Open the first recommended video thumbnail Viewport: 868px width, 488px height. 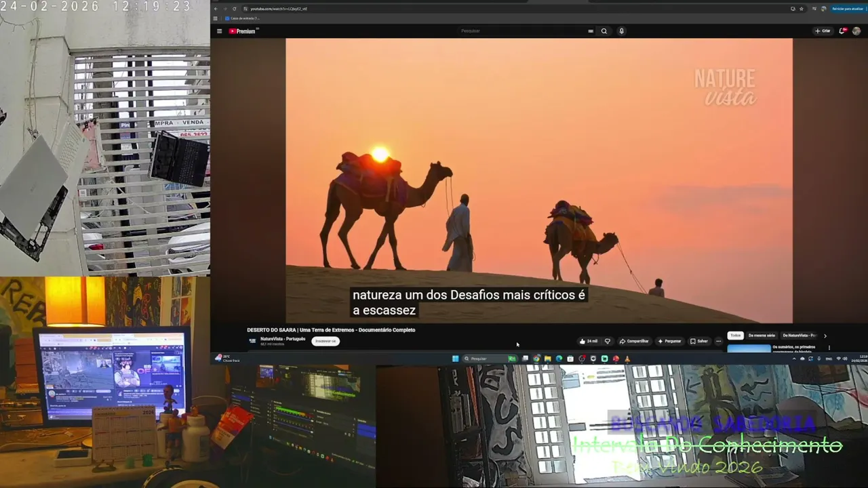pyautogui.click(x=749, y=348)
